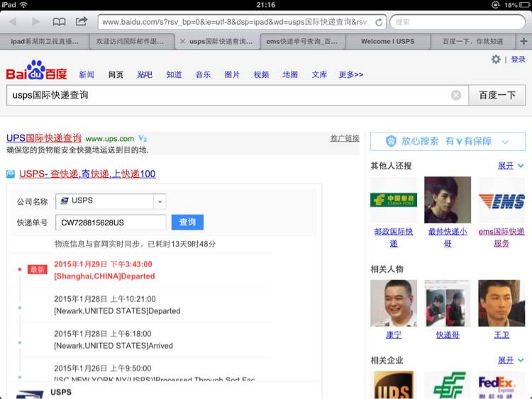This screenshot has height=399, width=532.
Task: Click the 推广链接 label
Action: (345, 138)
